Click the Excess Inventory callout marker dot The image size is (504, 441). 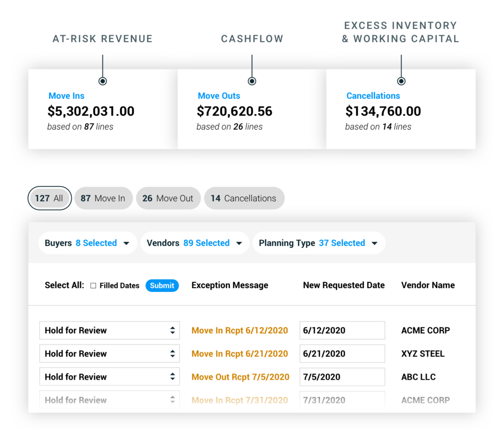tap(401, 81)
